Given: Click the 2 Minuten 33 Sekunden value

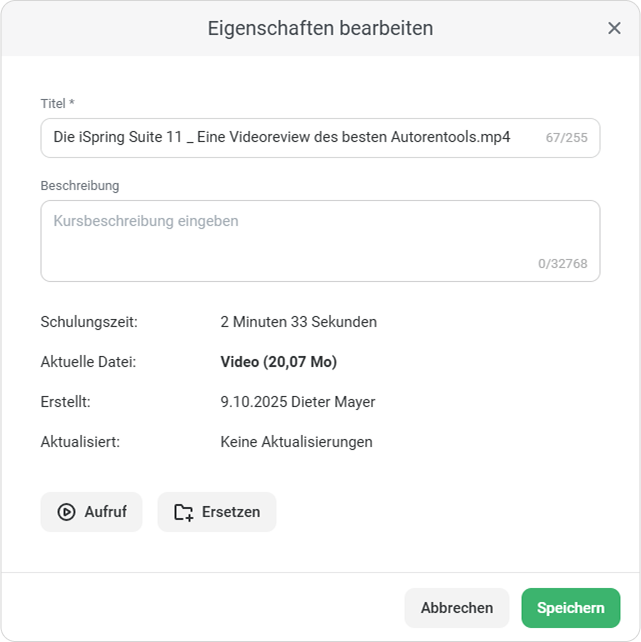Looking at the screenshot, I should 298,322.
